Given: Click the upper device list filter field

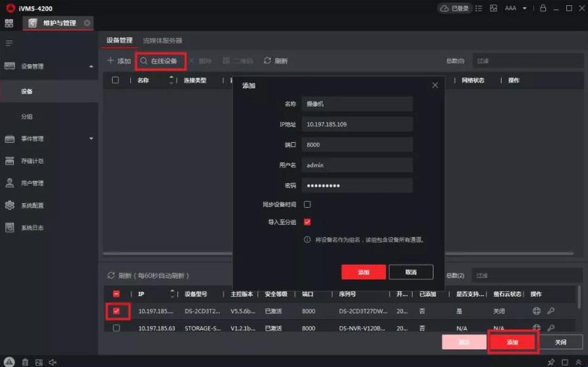Looking at the screenshot, I should (528, 61).
